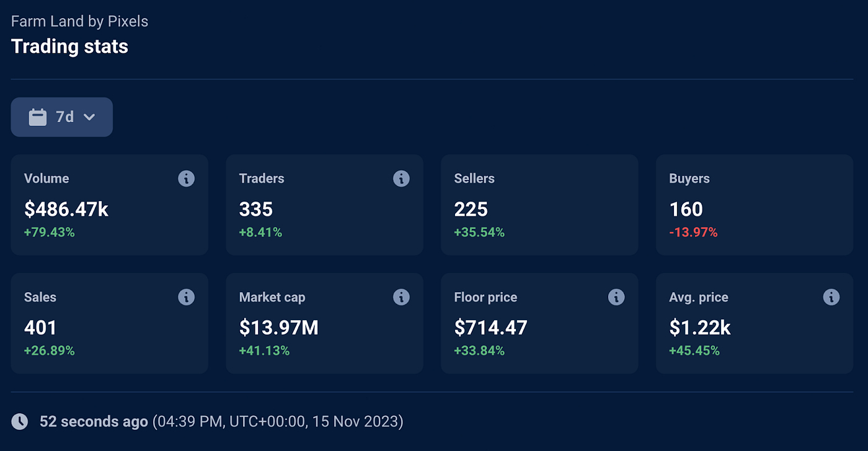Click the Farm Land by Pixels link
This screenshot has width=868, height=451.
coord(79,21)
